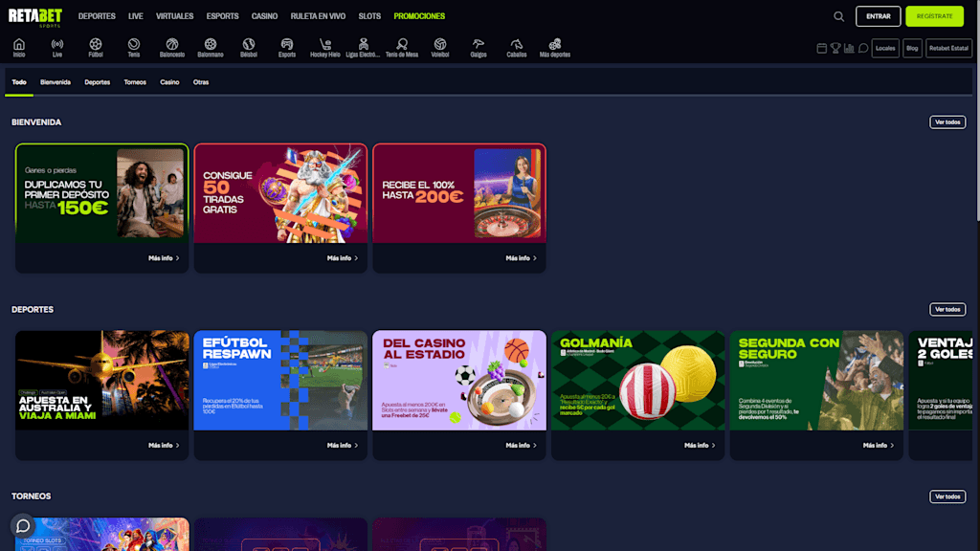Open results via the trophy icon
The height and width of the screenshot is (551, 980).
pyautogui.click(x=835, y=47)
